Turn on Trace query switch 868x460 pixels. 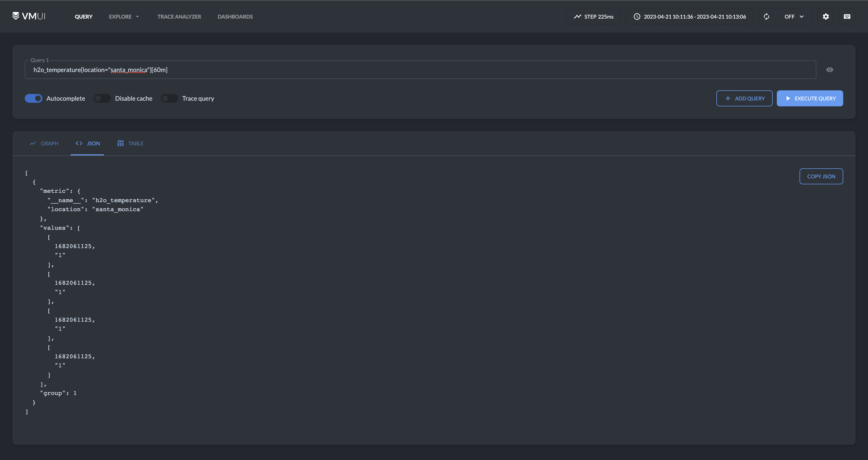point(169,98)
